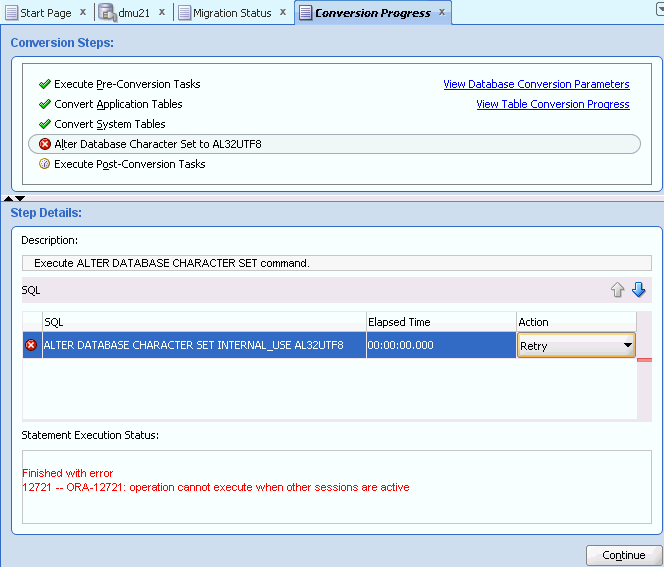
Task: Open the Retry action dropdown
Action: point(627,346)
